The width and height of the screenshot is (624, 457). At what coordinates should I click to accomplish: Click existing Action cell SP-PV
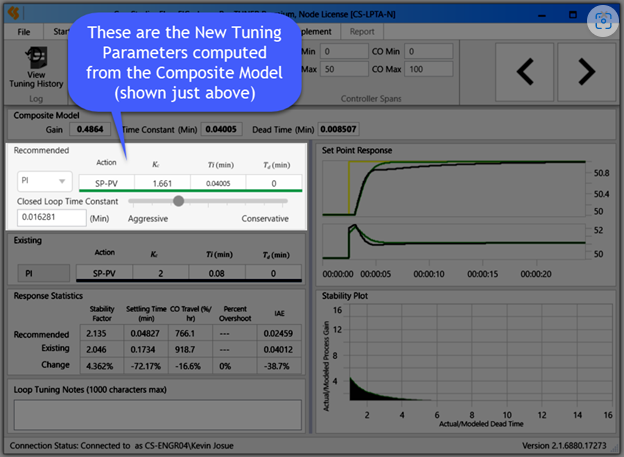tap(104, 273)
